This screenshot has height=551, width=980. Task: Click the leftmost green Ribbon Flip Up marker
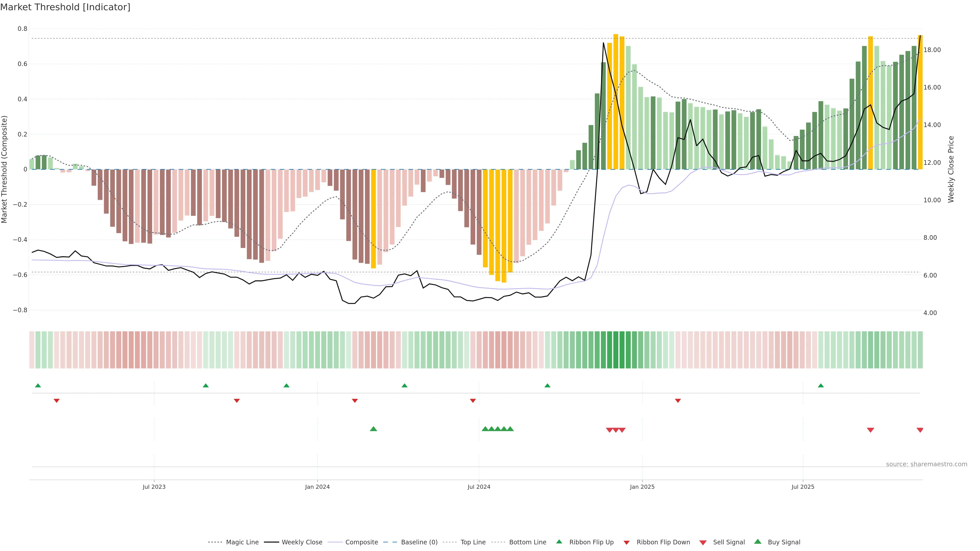[38, 386]
